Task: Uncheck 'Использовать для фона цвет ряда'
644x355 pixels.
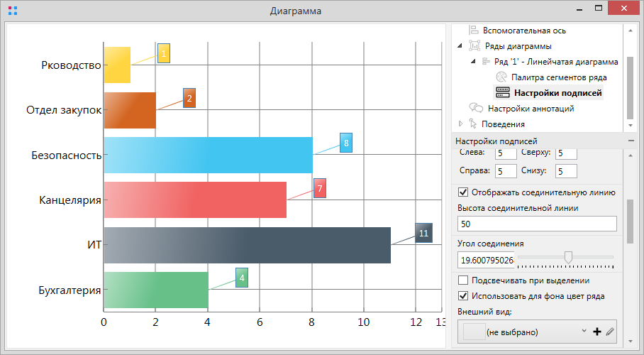Action: (x=464, y=296)
